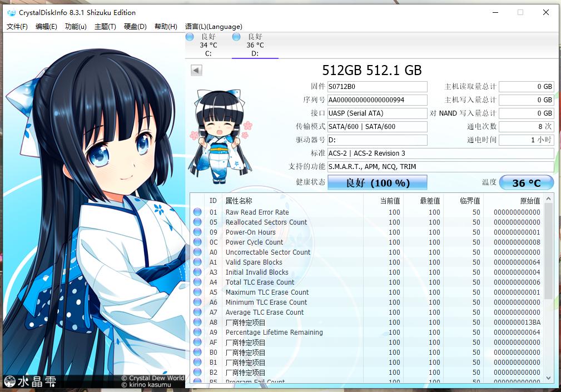This screenshot has width=561, height=392.
Task: Click the 36 °C temperature button
Action: (x=527, y=183)
